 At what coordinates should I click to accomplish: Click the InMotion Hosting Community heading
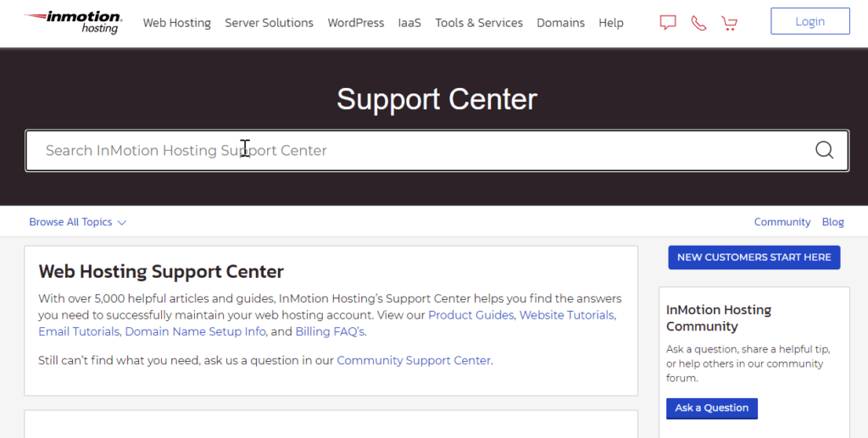(x=719, y=318)
